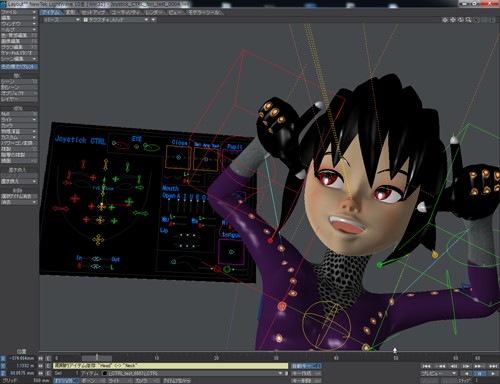Click the viewport maximize icon beside magnifier
Viewport: 500px width, 384px height.
tap(476, 20)
